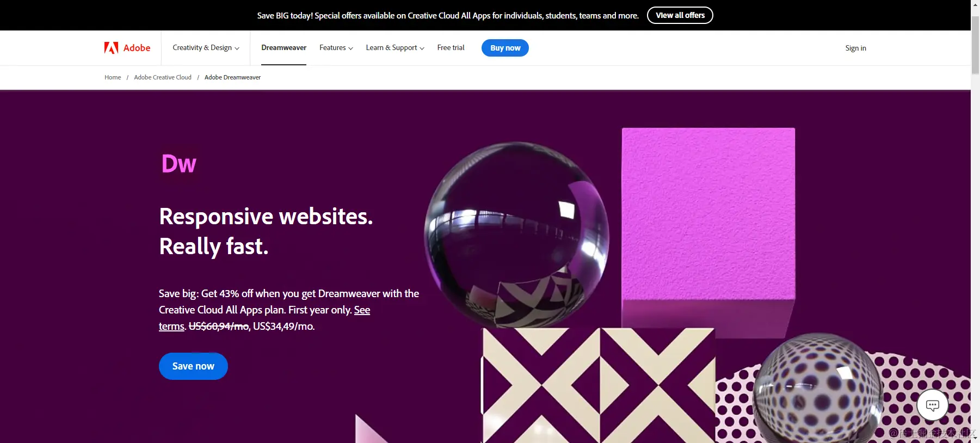Click the Save now button
This screenshot has width=980, height=443.
click(193, 366)
